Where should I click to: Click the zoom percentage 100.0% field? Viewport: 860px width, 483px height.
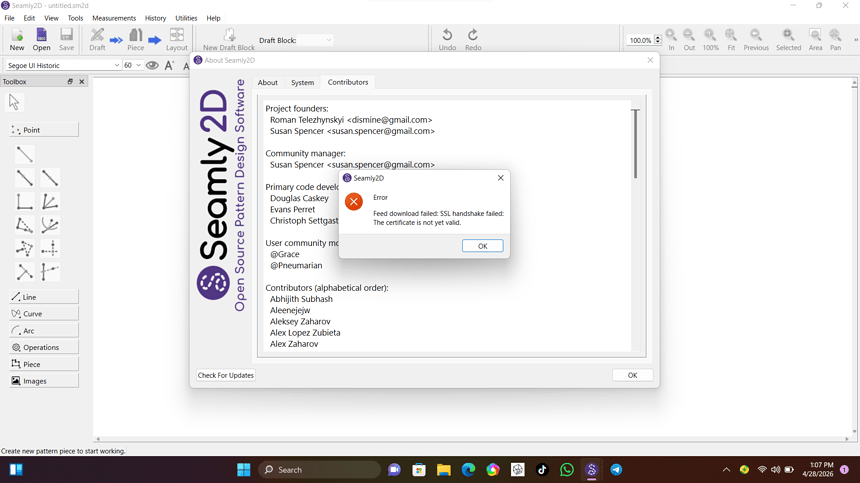point(640,40)
